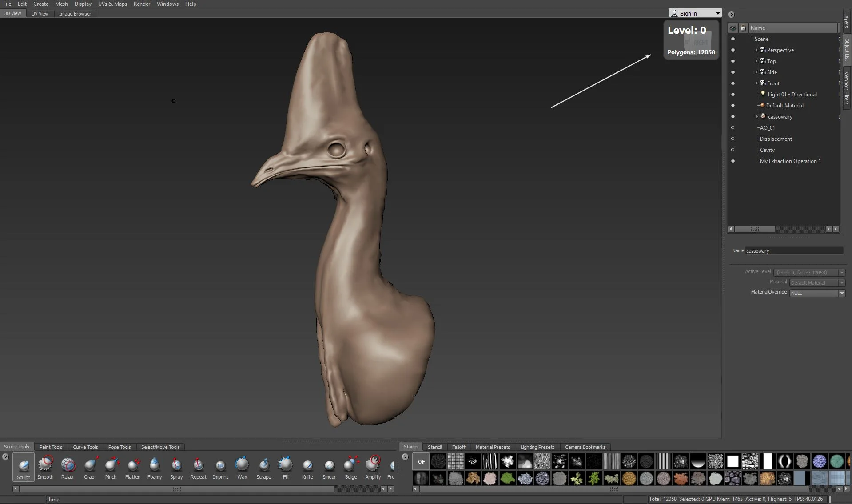Expand the cassowary tree node
Viewport: 852px width, 504px height.
tap(756, 117)
